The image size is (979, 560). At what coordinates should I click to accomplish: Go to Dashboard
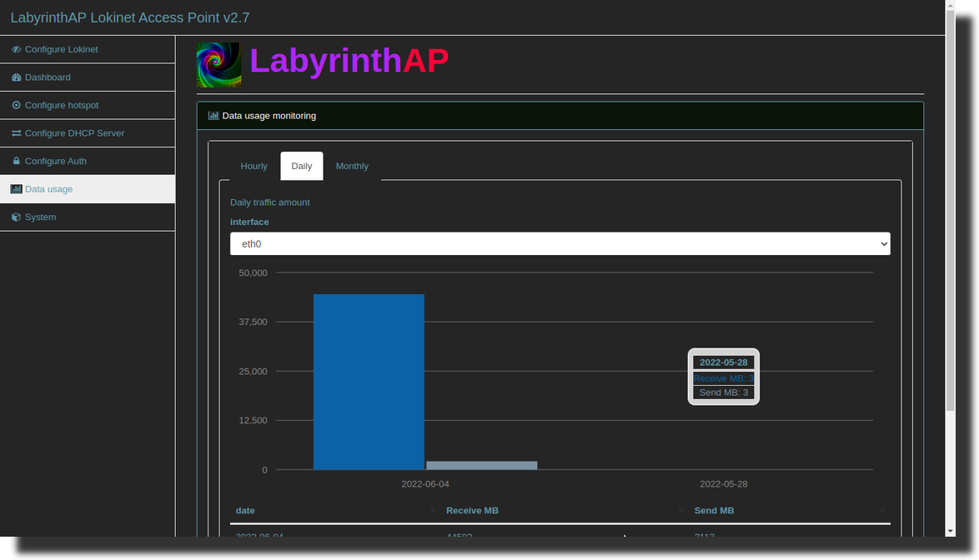pos(88,77)
